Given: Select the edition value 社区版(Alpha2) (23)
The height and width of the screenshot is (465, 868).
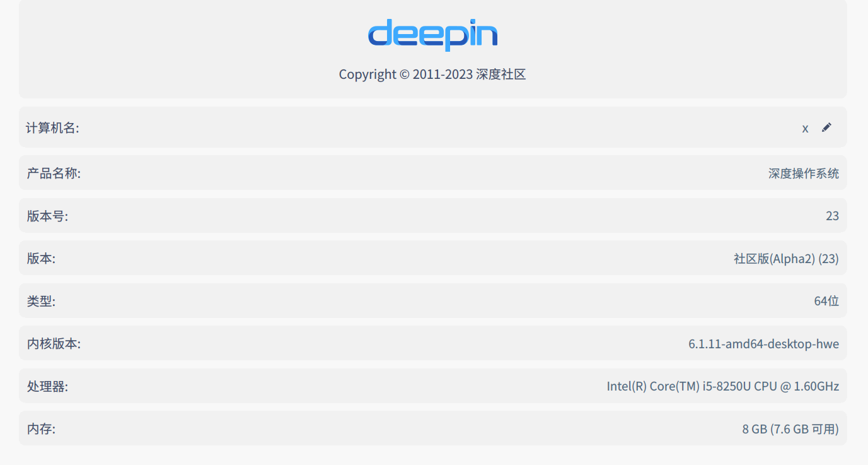Looking at the screenshot, I should (x=786, y=259).
